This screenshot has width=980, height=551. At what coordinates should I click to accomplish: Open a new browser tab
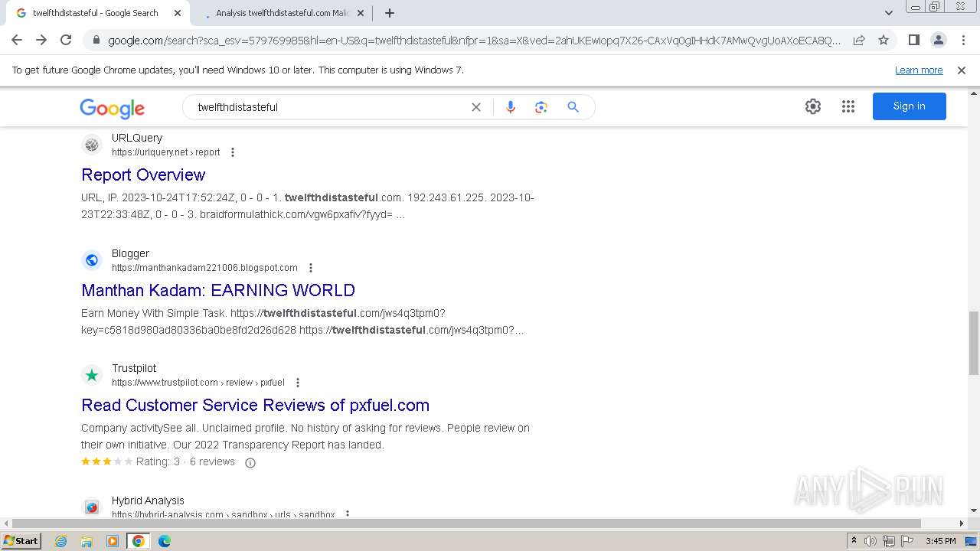click(x=390, y=13)
